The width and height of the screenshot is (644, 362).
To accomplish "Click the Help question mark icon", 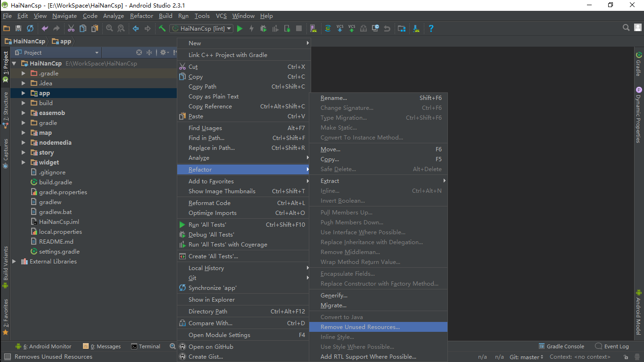I will click(x=431, y=28).
